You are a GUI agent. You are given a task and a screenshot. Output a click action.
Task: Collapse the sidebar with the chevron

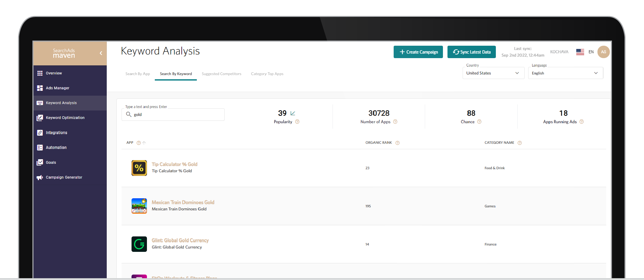pyautogui.click(x=101, y=53)
